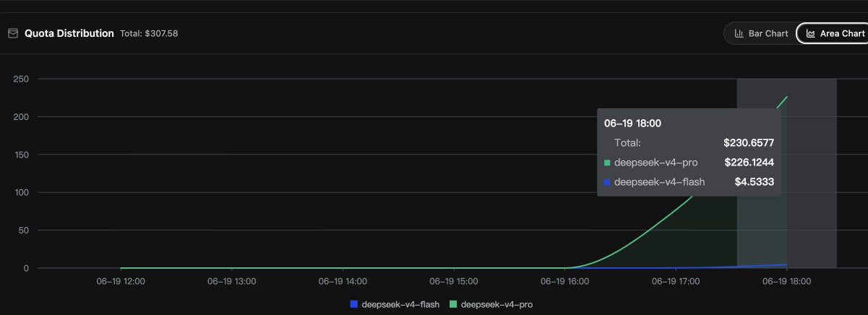Click the 50 y-axis label
Viewport: 868px width, 315px height.
(x=23, y=230)
